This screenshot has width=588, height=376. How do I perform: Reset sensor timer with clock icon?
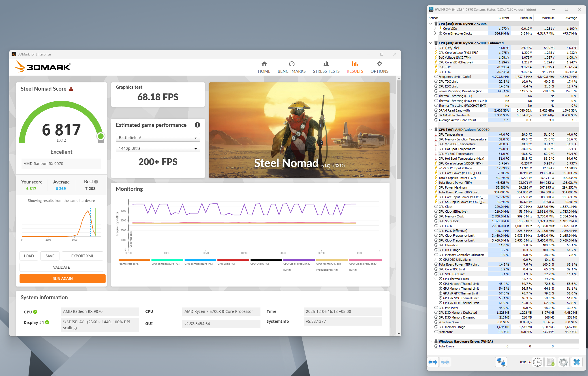(537, 362)
